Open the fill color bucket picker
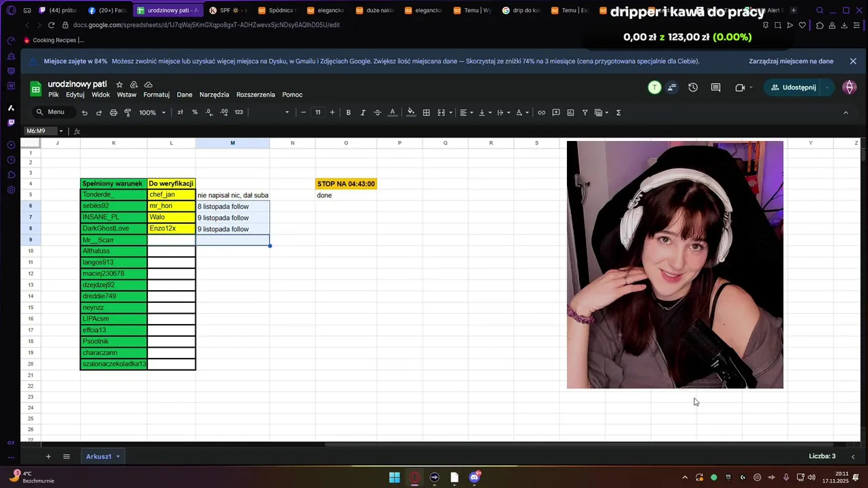 (x=411, y=113)
